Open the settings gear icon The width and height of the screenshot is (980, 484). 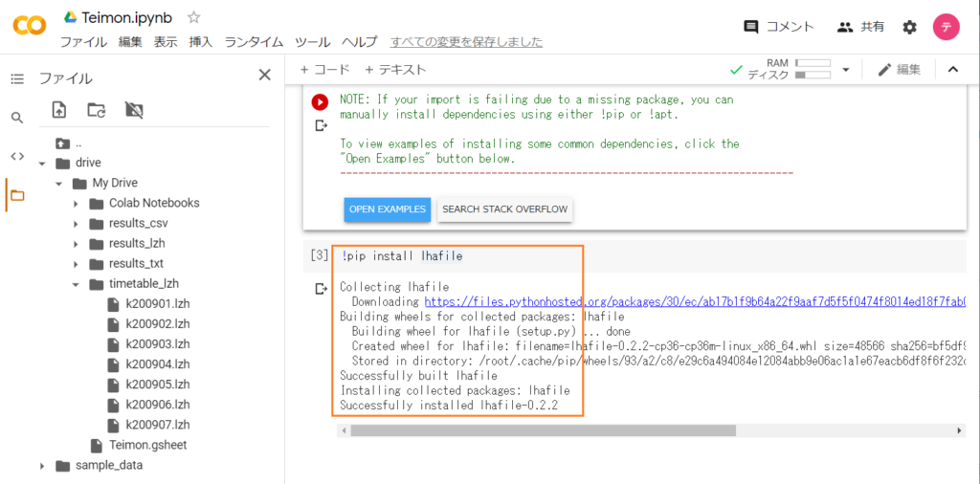[x=909, y=27]
